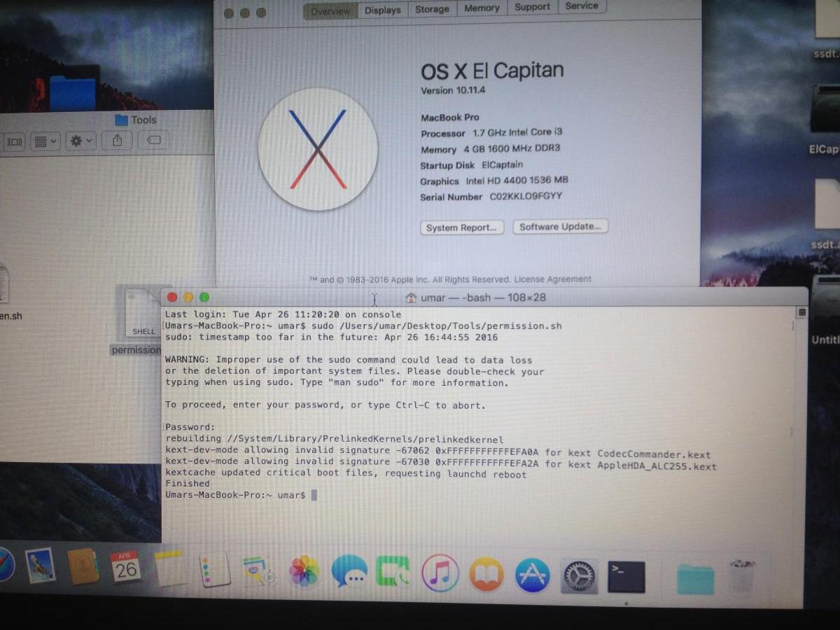
Task: Open the Photos app in the Dock
Action: click(304, 571)
